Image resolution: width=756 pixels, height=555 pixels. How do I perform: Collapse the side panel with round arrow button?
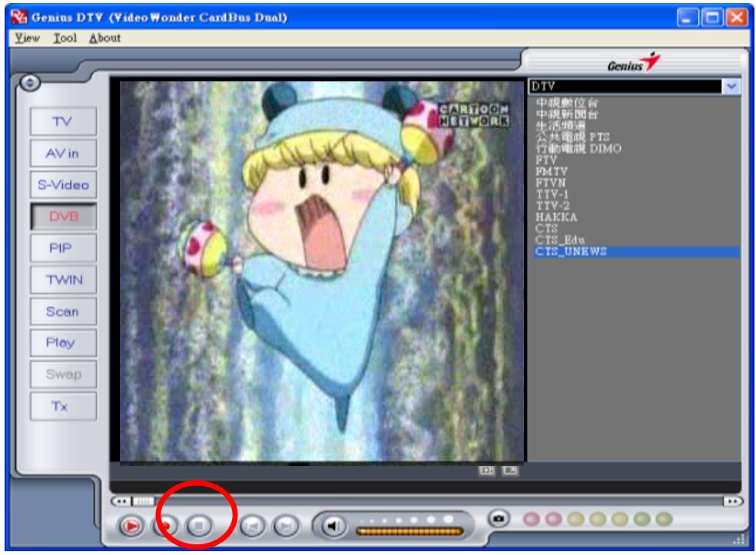click(x=30, y=83)
